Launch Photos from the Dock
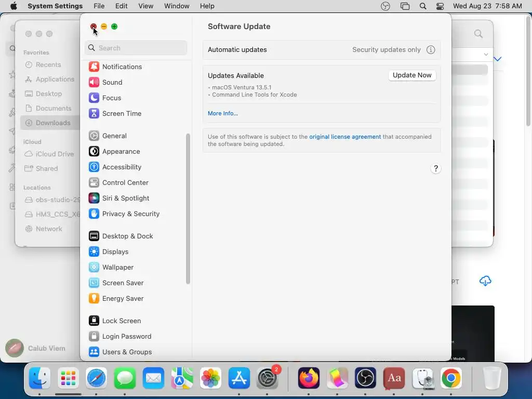Screen dimensions: 532x399 [210, 378]
